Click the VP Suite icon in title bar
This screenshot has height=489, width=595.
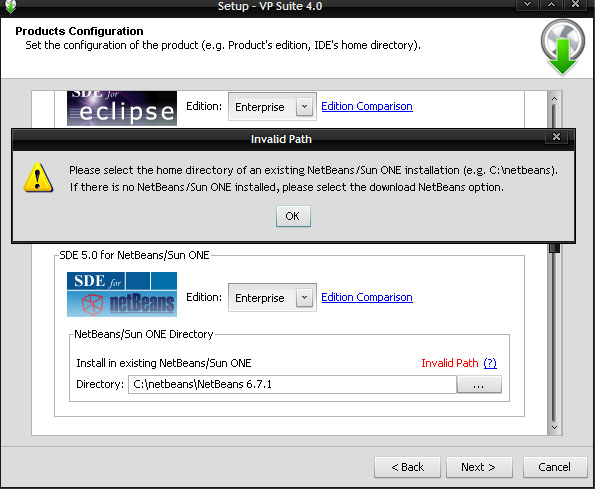pyautogui.click(x=10, y=6)
